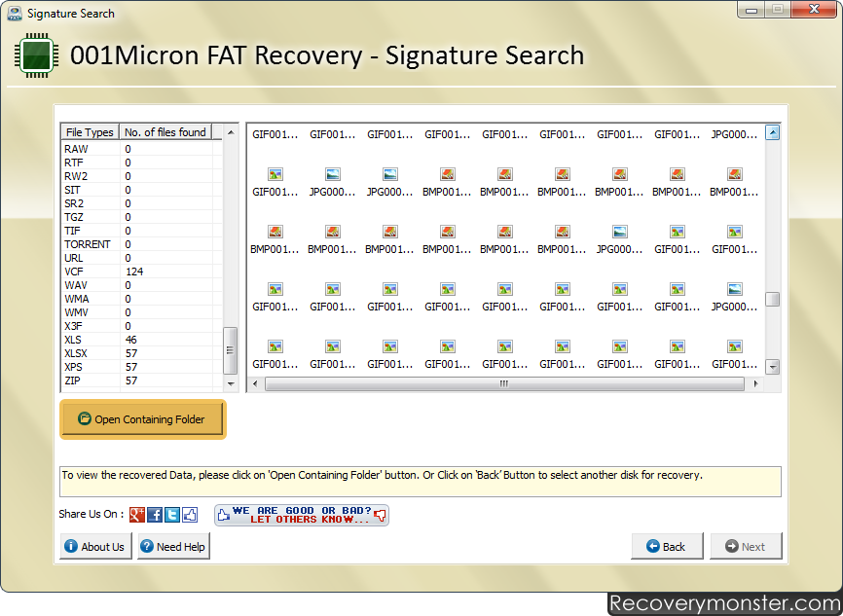Select the RW2 file type row
843x616 pixels.
(x=141, y=176)
